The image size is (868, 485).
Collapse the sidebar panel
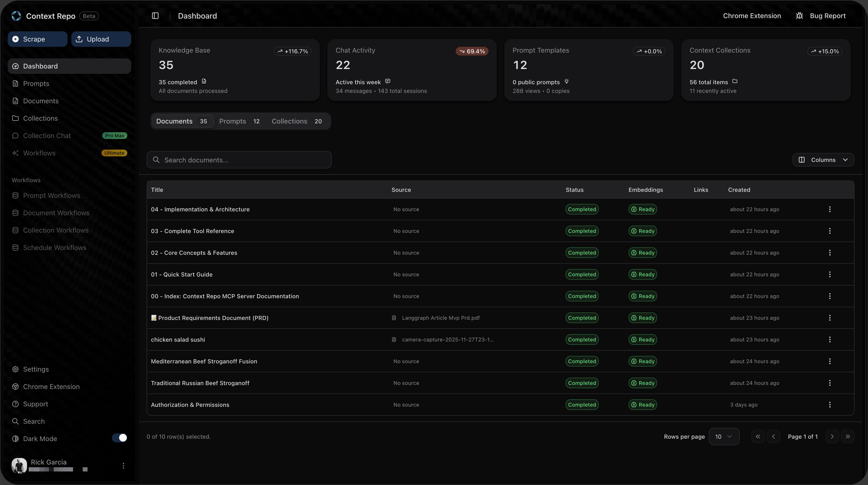pos(155,15)
